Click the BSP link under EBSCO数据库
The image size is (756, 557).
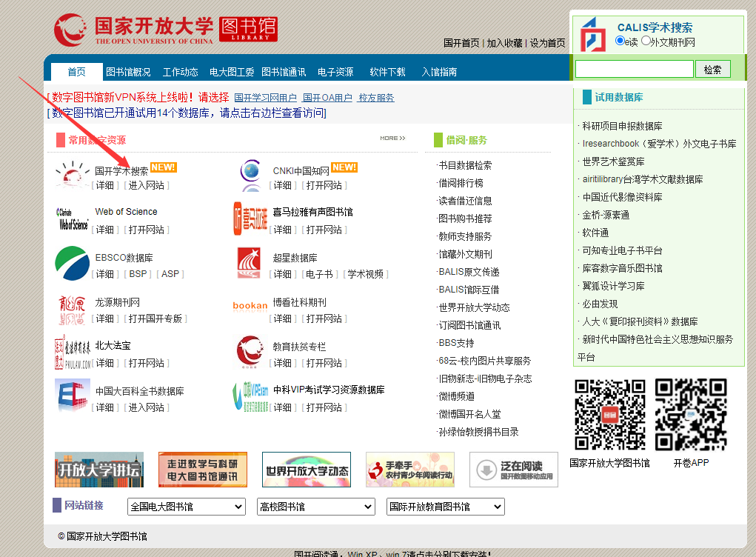(x=138, y=274)
